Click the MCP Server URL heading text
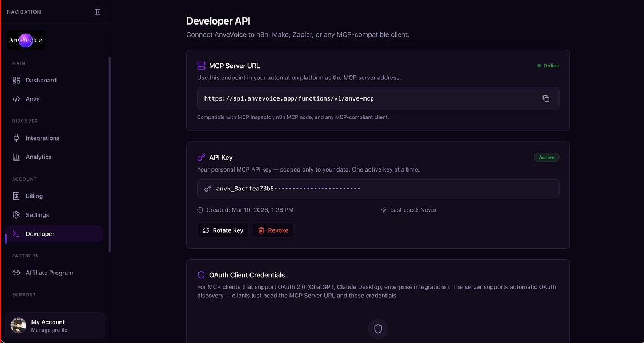 (235, 66)
